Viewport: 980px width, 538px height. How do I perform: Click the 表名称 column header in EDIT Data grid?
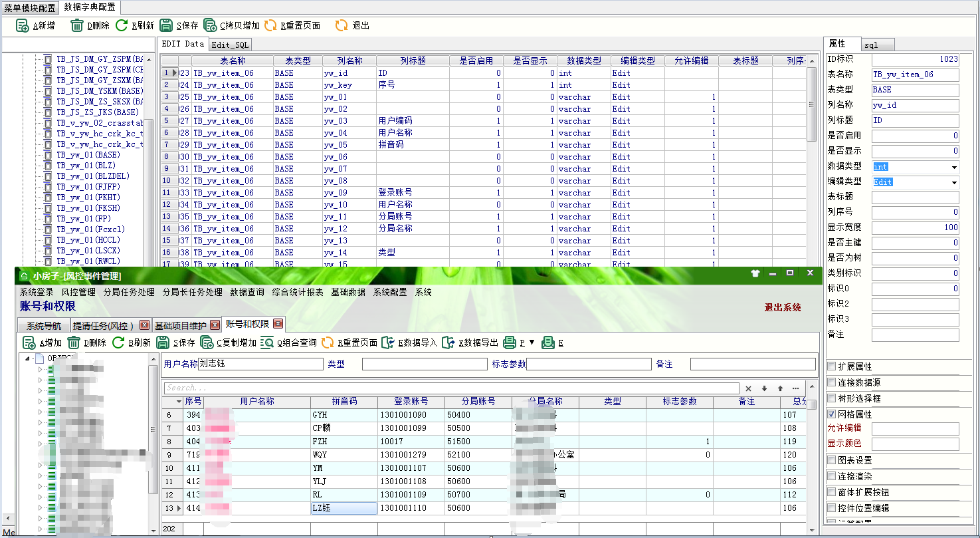[x=233, y=61]
